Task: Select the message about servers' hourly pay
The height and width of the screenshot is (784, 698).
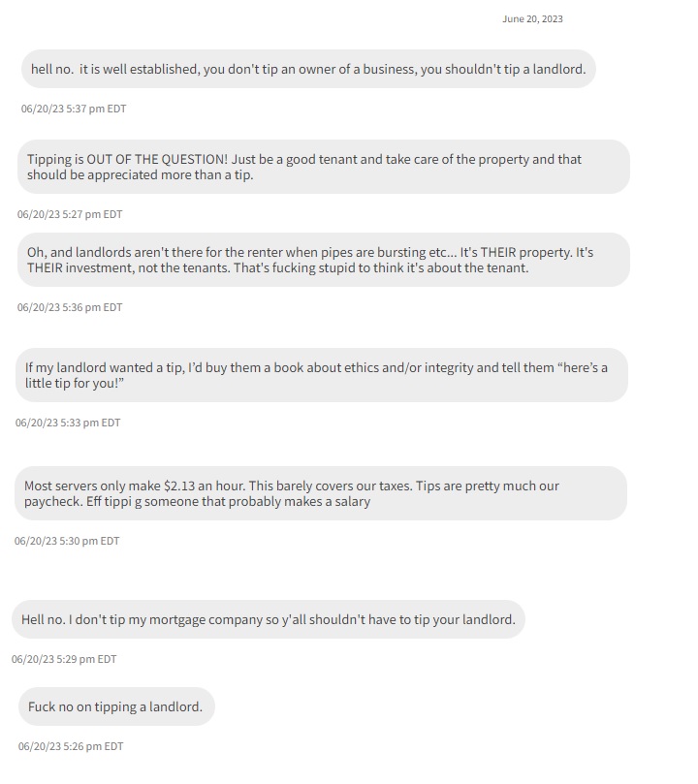Action: click(x=320, y=493)
